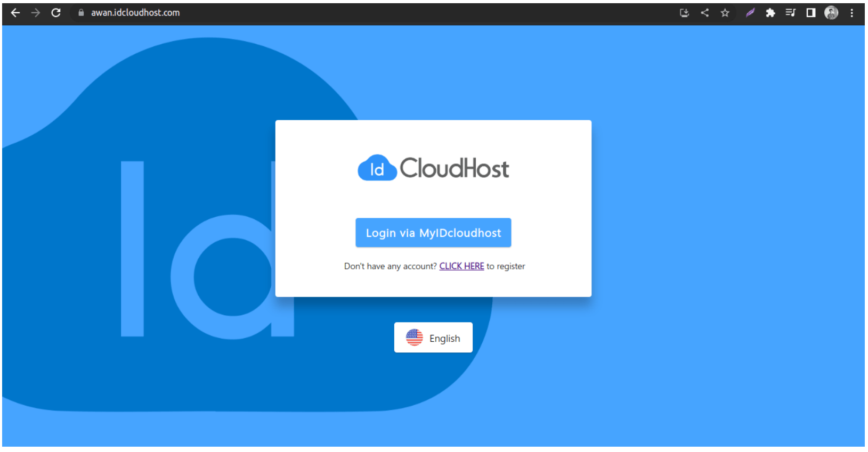Click the US flag in language selector
The image size is (868, 452).
(415, 338)
